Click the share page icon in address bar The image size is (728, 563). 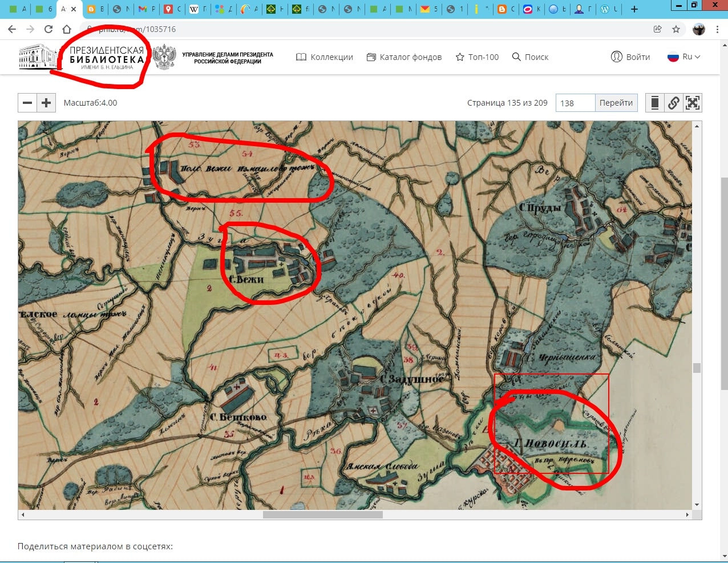point(658,29)
